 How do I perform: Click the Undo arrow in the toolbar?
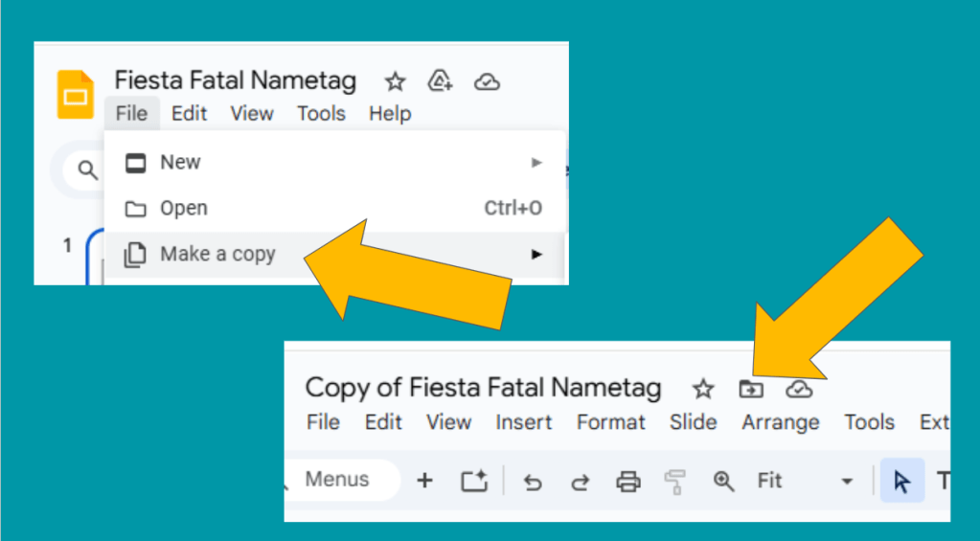(x=533, y=482)
